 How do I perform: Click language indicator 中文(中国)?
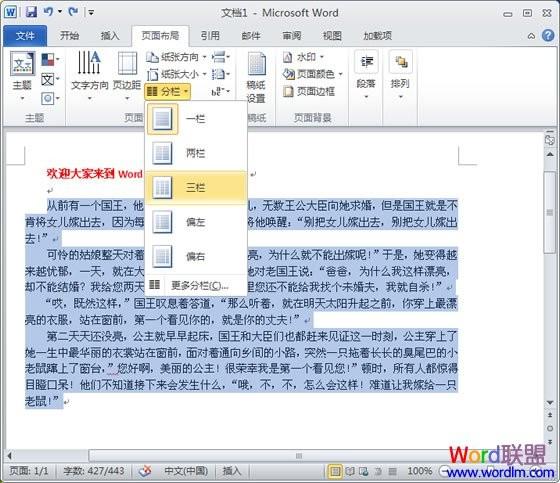pos(186,471)
